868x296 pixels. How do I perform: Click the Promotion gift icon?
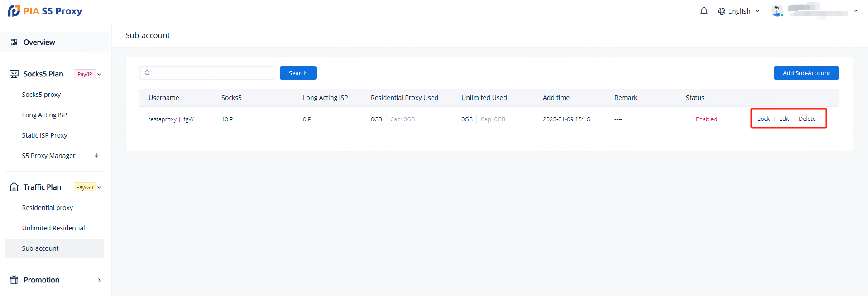click(14, 280)
